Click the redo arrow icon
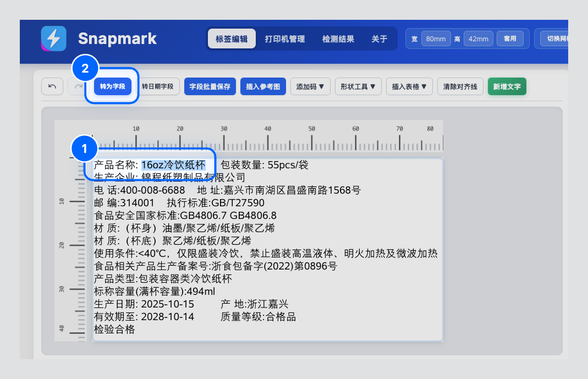The image size is (588, 379). pyautogui.click(x=78, y=86)
